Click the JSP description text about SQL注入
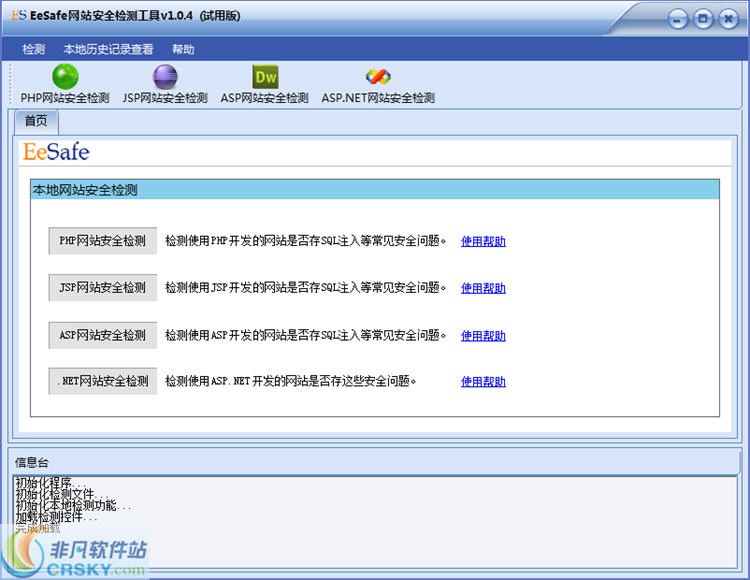Image resolution: width=750 pixels, height=580 pixels. (305, 287)
